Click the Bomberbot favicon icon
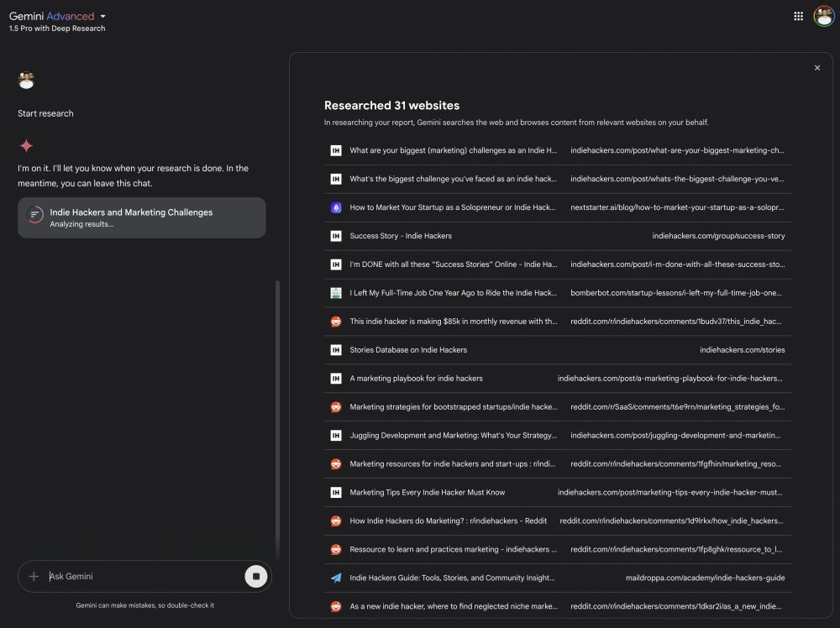 point(336,293)
